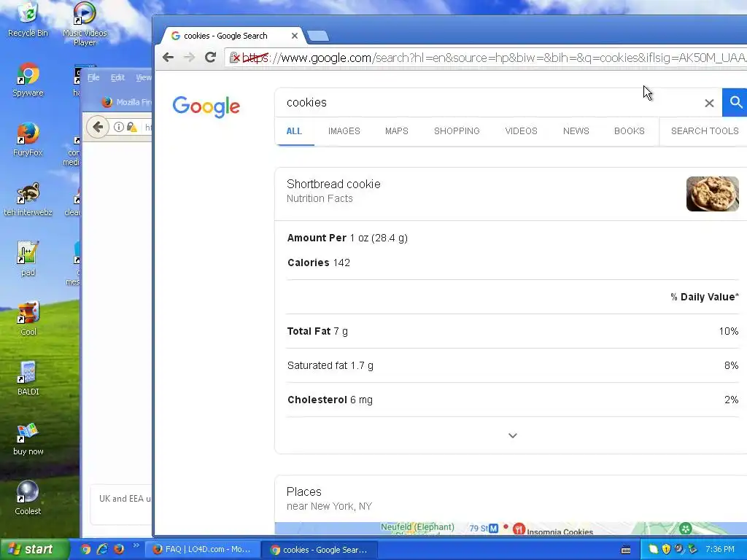Click the Places heading
Viewport: 747px width, 560px height.
(304, 492)
